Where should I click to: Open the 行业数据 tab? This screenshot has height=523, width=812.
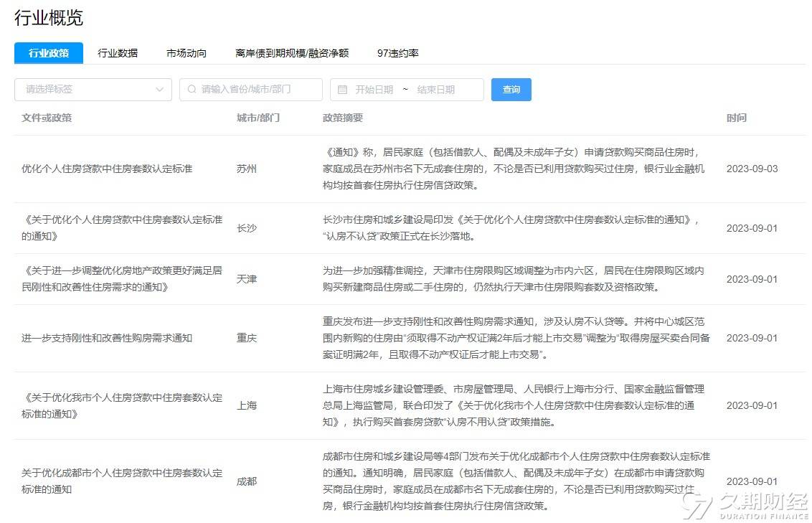pos(118,53)
